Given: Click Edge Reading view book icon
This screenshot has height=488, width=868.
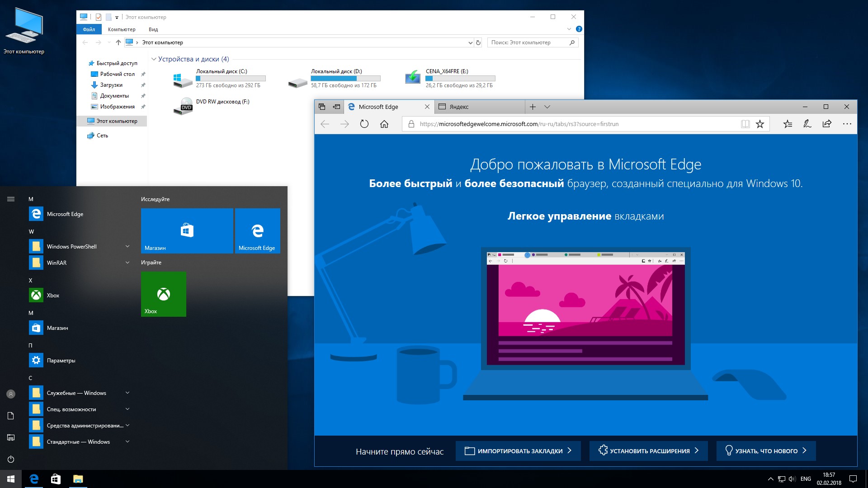Looking at the screenshot, I should coord(745,124).
